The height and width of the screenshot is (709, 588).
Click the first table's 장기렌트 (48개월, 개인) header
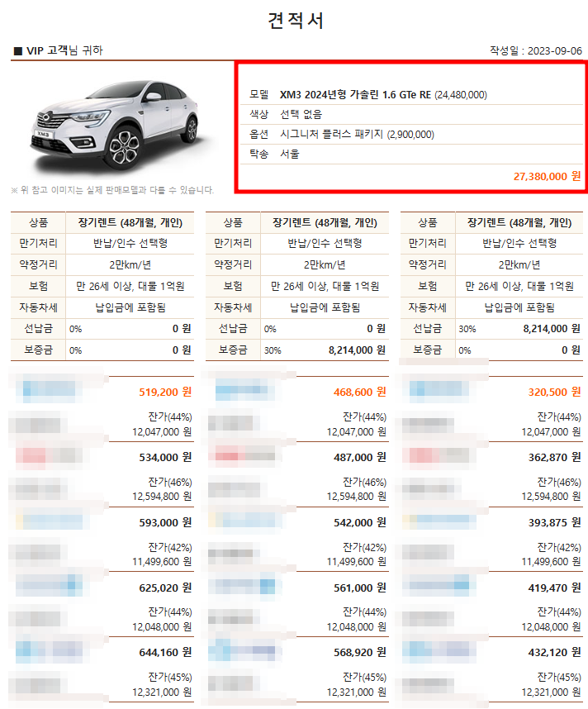click(x=130, y=222)
